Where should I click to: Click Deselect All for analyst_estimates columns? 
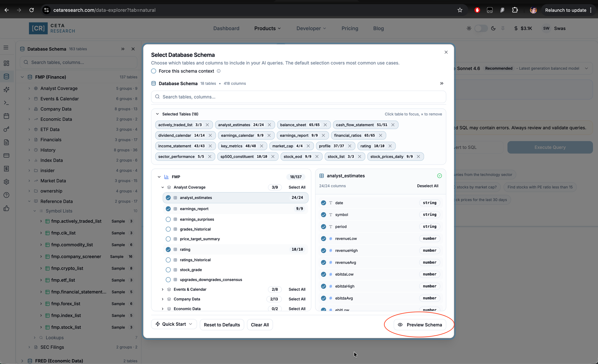tap(428, 186)
